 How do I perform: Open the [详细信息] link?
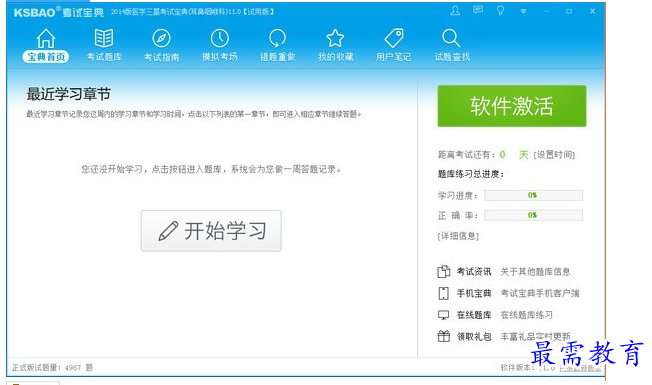(458, 236)
